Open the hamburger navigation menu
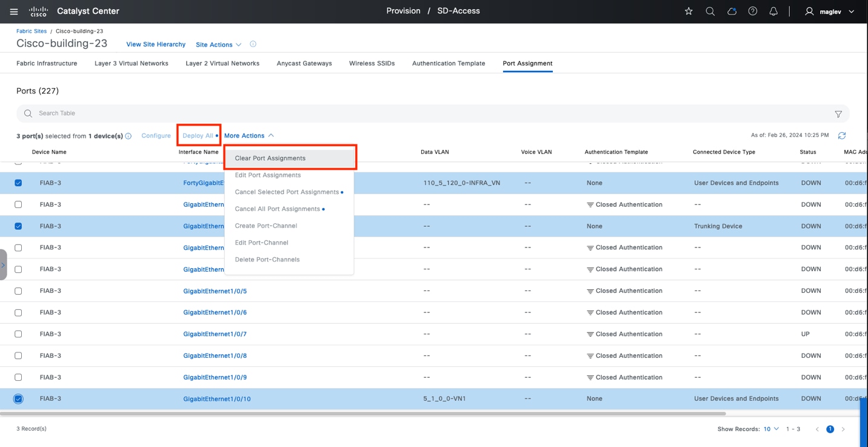This screenshot has width=868, height=447. tap(14, 12)
